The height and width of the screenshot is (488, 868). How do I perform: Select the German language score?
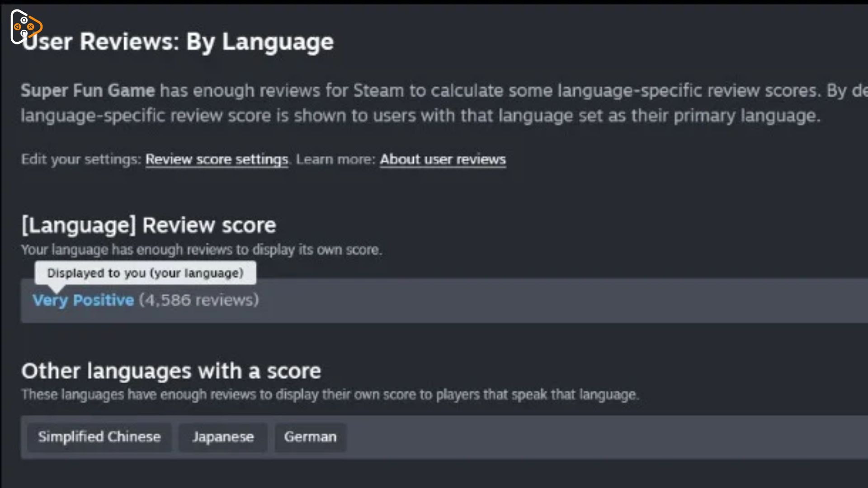coord(310,437)
